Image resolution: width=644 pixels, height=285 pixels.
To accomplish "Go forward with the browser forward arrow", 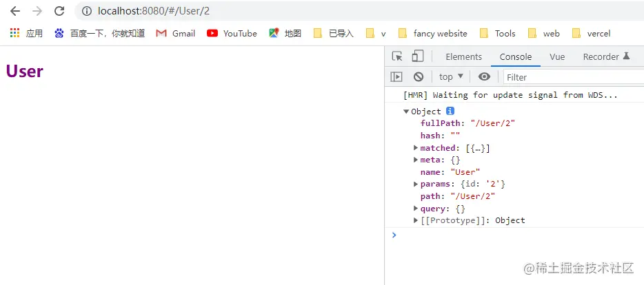I will (x=37, y=11).
